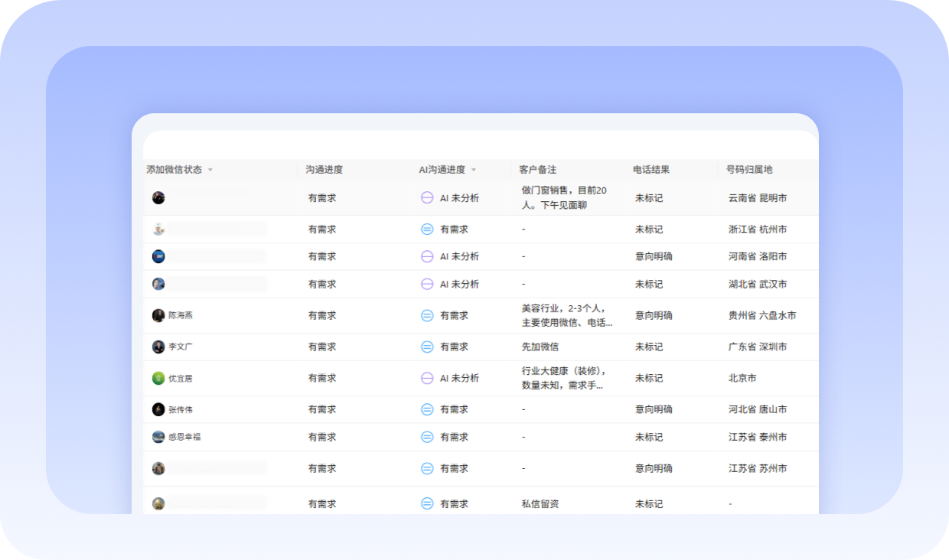Click the AI status icon in 深圳市 row

[427, 347]
